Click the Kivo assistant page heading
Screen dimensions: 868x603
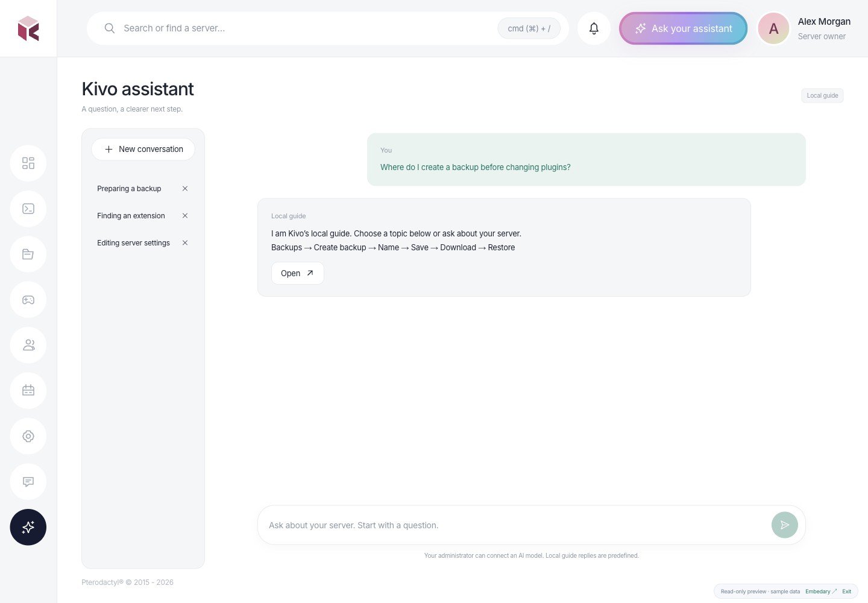137,89
